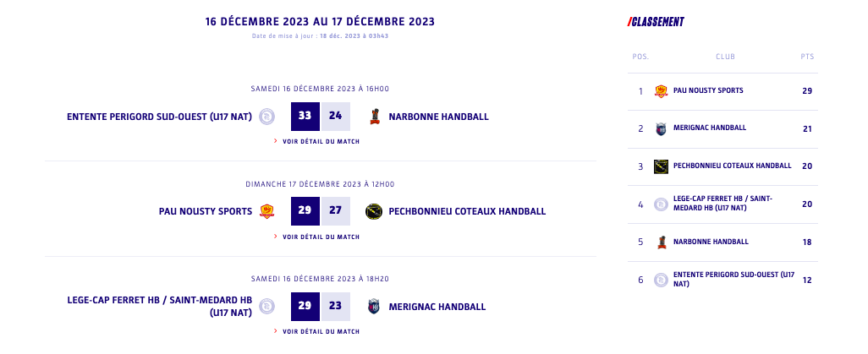Select the 27 score box for Pechbonnieu
This screenshot has height=354, width=868.
[x=336, y=211]
